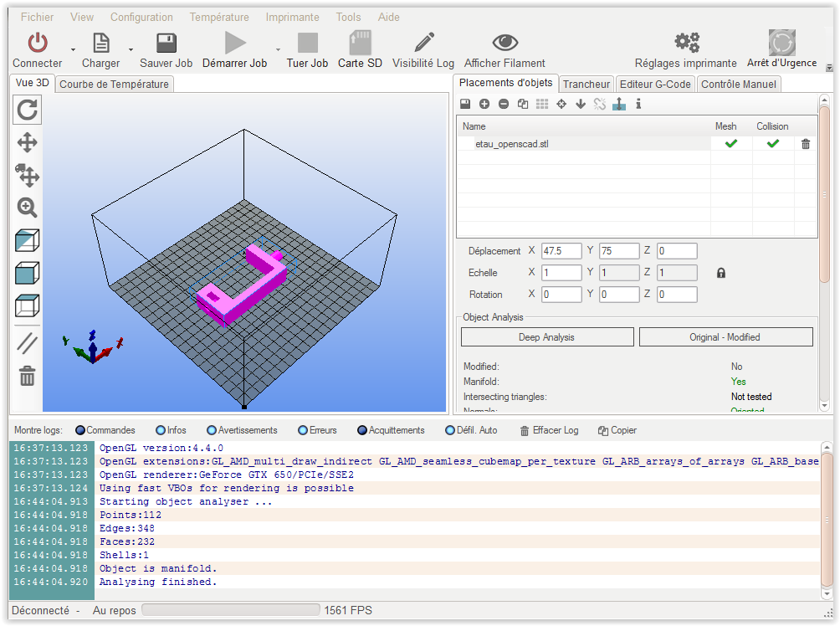Viewport: 840px width, 626px height.
Task: Select the zoom magnifier tool
Action: 28,208
